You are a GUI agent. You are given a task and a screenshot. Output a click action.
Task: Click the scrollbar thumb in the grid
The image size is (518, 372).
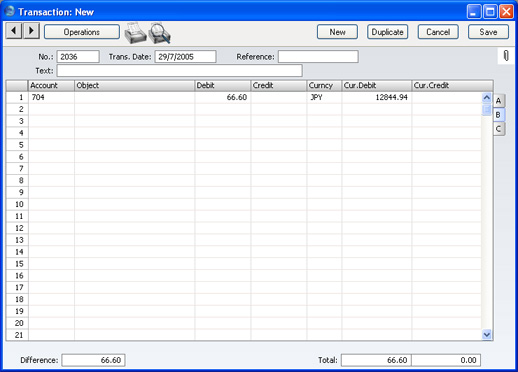coord(487,109)
